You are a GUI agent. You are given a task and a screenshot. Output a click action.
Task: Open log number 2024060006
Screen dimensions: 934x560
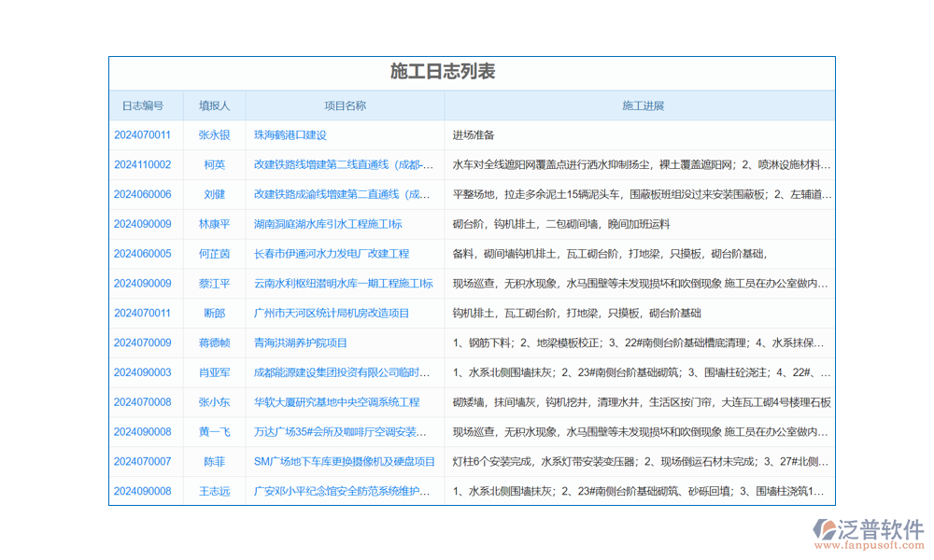pyautogui.click(x=142, y=194)
